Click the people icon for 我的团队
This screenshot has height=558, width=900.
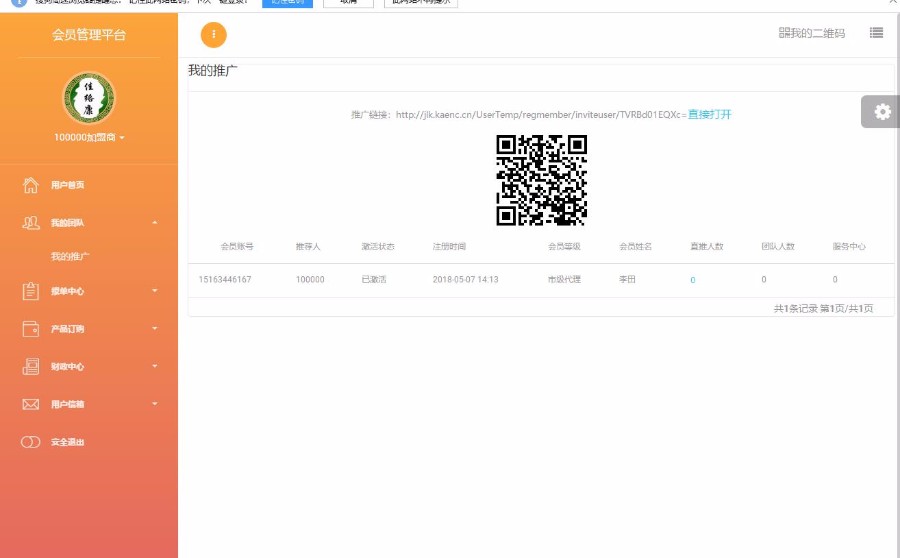tap(30, 223)
